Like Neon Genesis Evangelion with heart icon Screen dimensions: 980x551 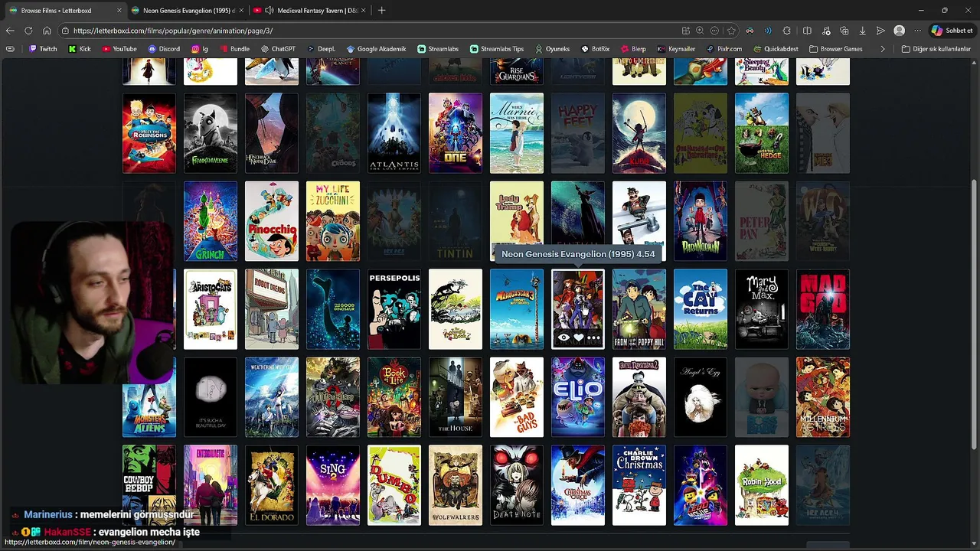click(x=579, y=337)
